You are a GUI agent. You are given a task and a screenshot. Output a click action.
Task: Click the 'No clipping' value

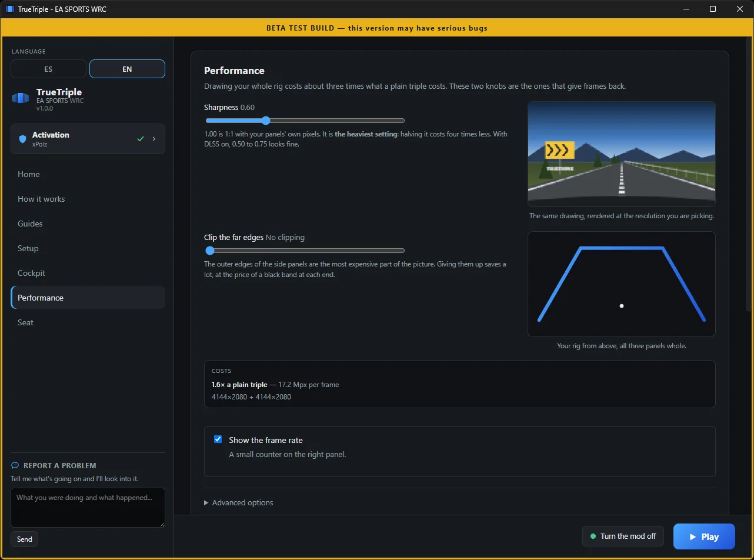[285, 238]
